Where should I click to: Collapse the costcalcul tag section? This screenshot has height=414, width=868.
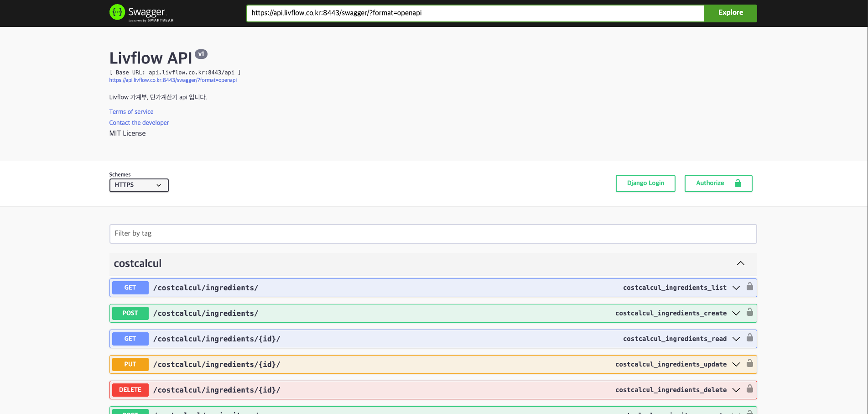tap(741, 263)
